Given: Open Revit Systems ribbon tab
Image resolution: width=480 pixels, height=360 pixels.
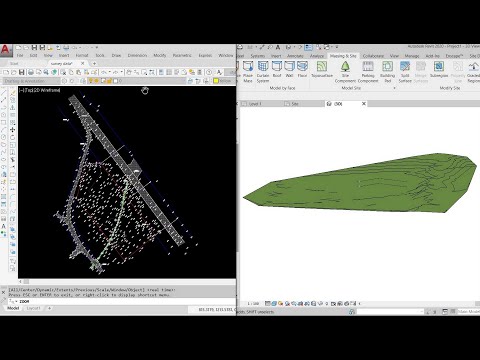Looking at the screenshot, I should pyautogui.click(x=258, y=56).
